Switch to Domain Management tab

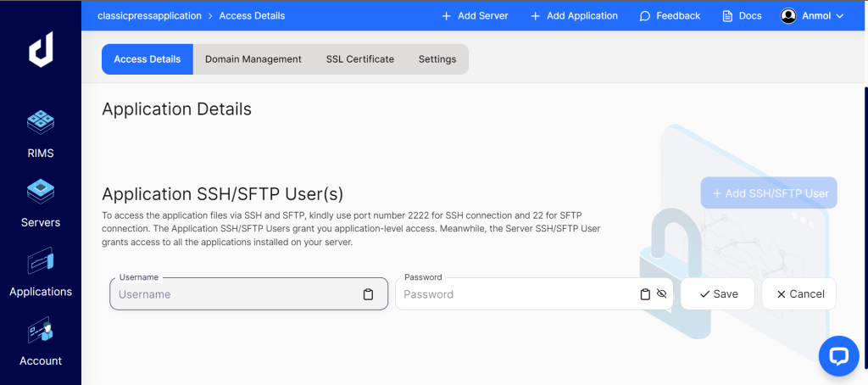coord(253,59)
